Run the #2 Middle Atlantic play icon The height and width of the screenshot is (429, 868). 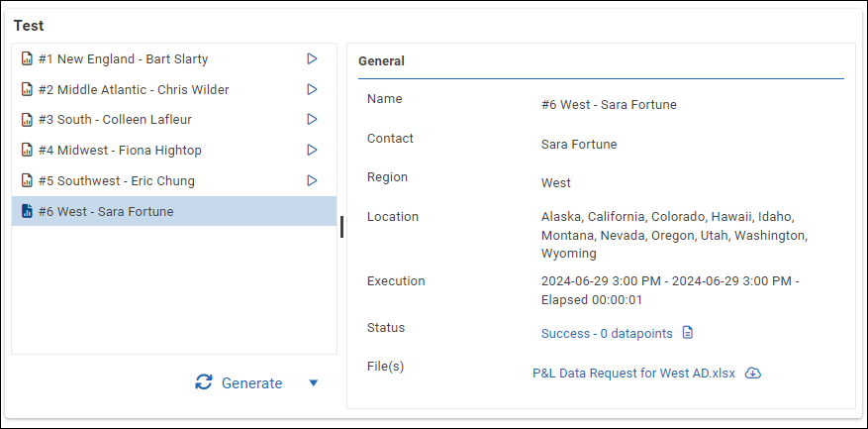click(312, 90)
